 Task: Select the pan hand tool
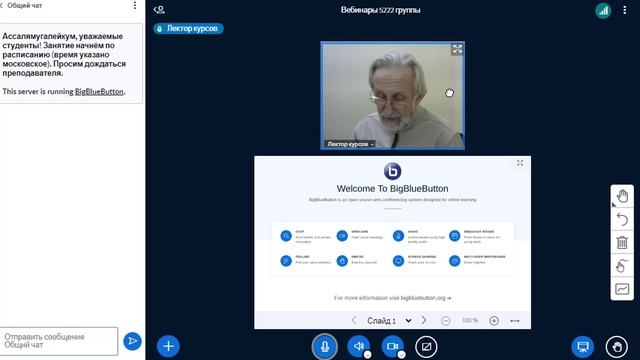[622, 196]
